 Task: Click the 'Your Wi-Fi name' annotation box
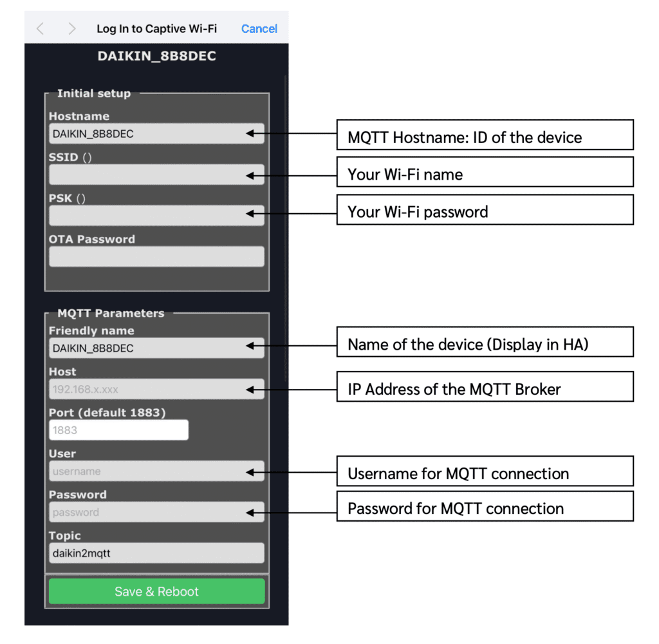click(x=485, y=175)
